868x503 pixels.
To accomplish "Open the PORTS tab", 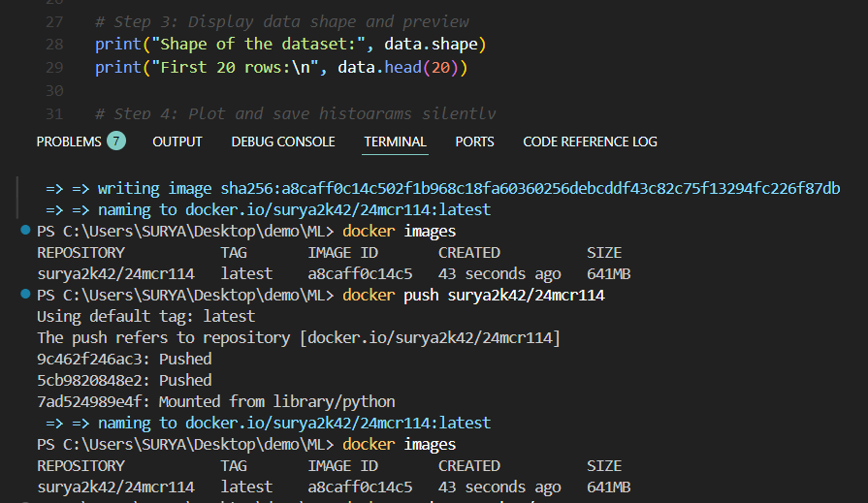I will tap(474, 141).
